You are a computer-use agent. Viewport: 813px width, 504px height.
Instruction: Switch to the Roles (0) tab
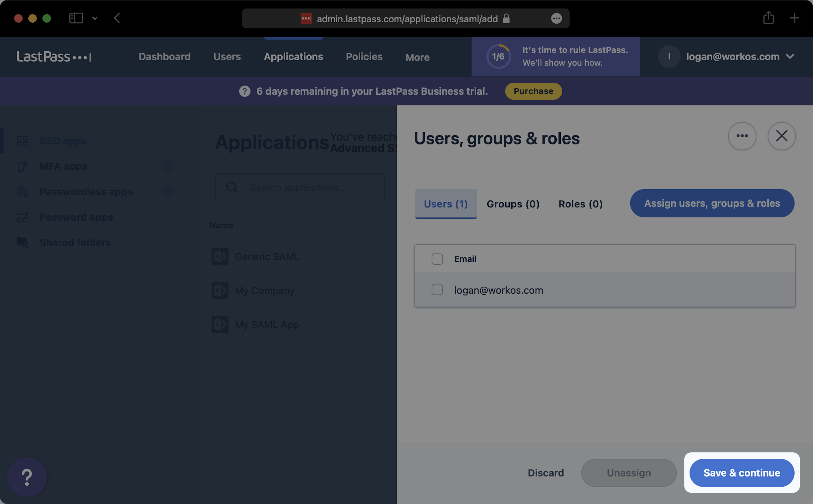[580, 204]
